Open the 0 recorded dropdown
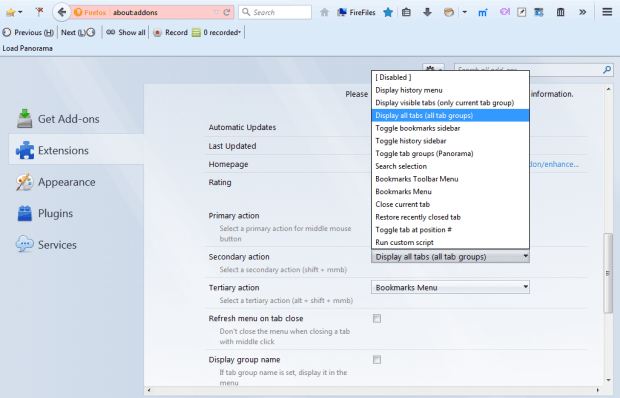Viewport: 620px width, 398px height. point(216,32)
